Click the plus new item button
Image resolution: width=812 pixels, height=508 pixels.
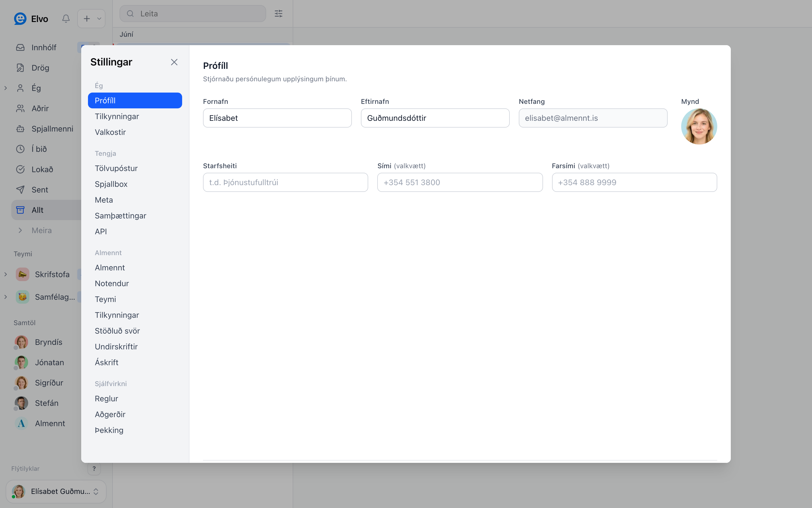[87, 18]
